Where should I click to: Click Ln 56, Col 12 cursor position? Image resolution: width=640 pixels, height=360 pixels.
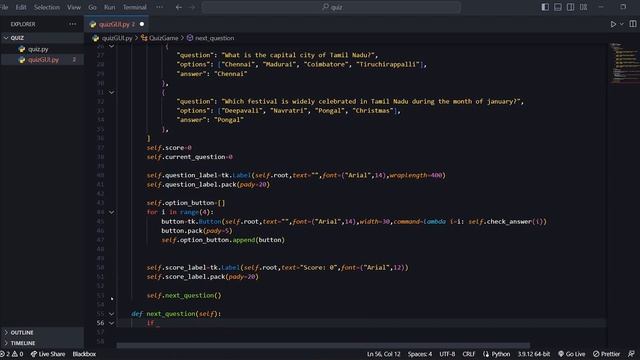pyautogui.click(x=383, y=354)
